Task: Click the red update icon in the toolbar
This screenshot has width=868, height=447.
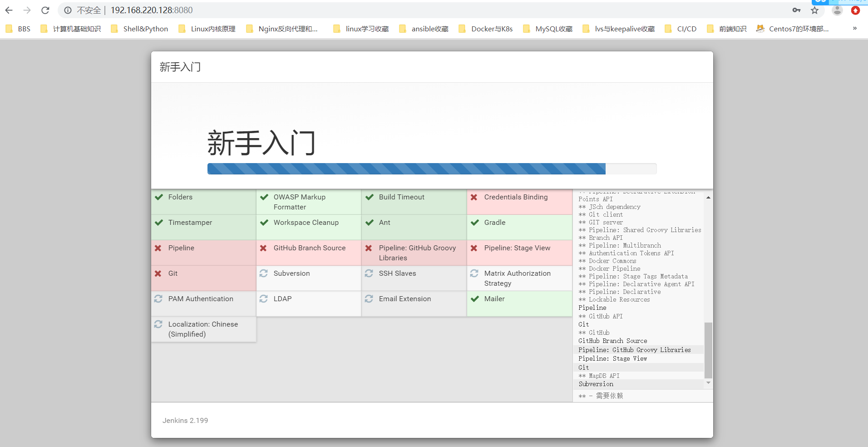Action: (855, 10)
